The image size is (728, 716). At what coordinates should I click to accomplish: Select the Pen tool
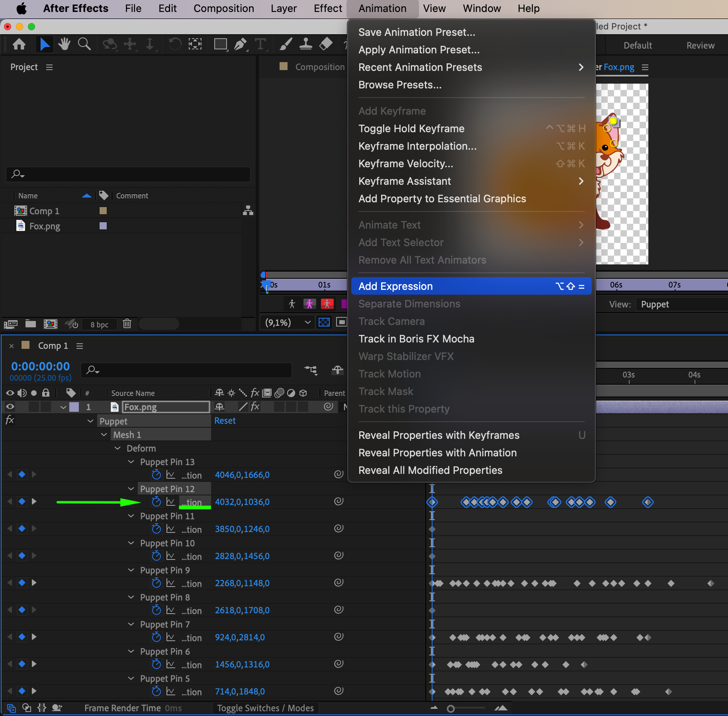[x=240, y=44]
